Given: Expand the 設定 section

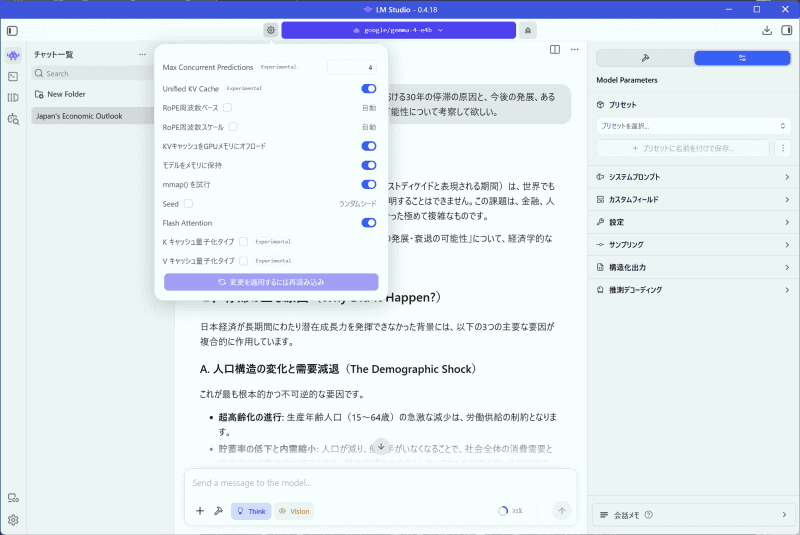Looking at the screenshot, I should point(693,222).
